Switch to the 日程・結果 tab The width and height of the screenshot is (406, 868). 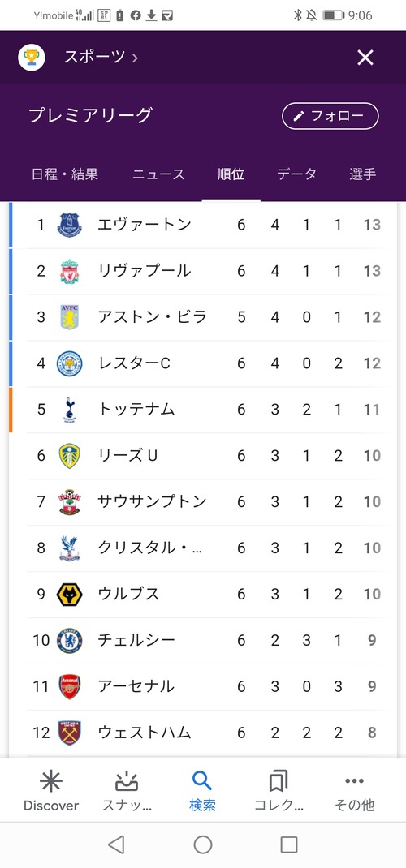[x=65, y=174]
